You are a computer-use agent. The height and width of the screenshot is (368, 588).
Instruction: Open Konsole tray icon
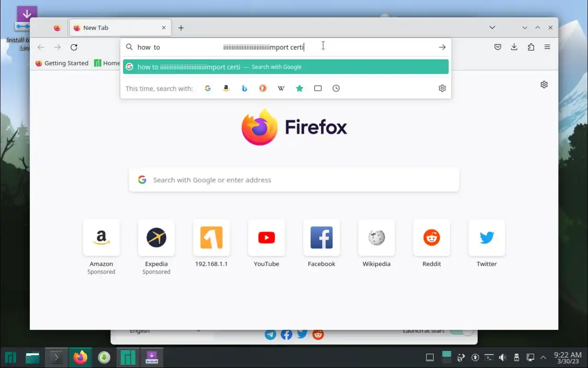coord(489,357)
